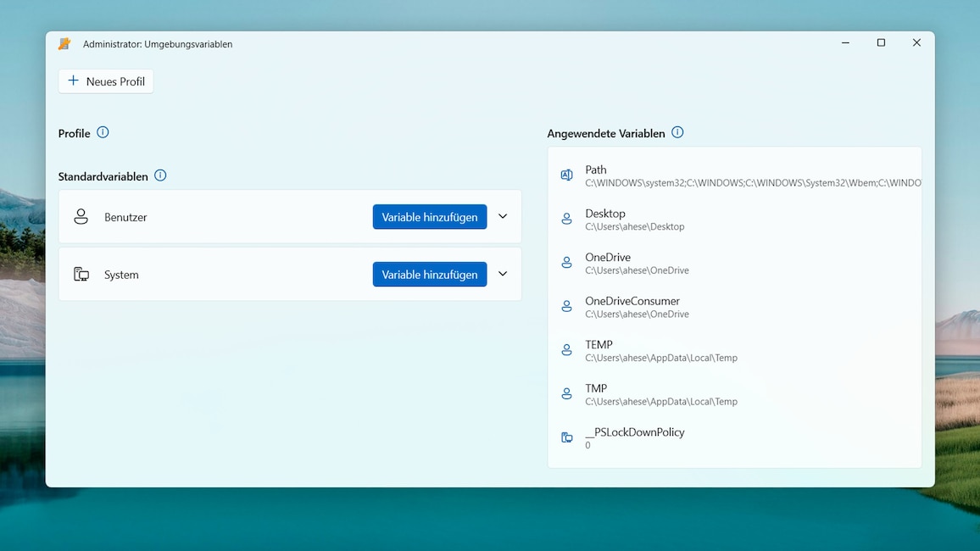Click the Profile heading
The height and width of the screenshot is (551, 980).
tap(75, 133)
